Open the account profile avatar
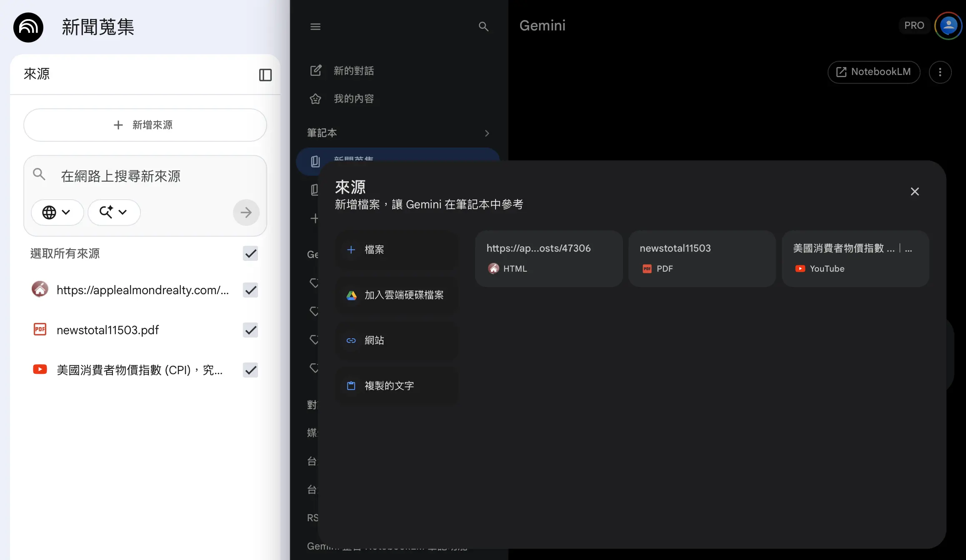966x560 pixels. [948, 26]
